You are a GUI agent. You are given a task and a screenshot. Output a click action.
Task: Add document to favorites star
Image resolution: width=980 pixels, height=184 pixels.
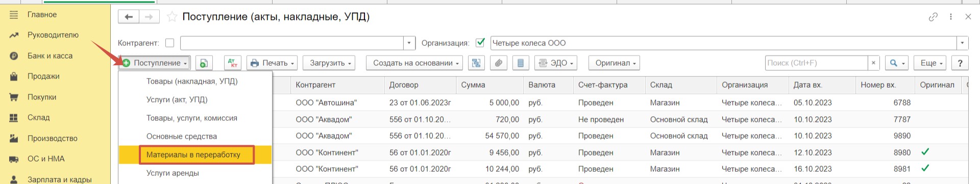pos(172,17)
